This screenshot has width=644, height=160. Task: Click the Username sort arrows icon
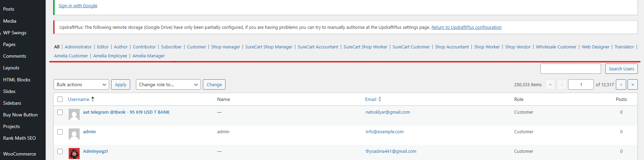pyautogui.click(x=93, y=99)
